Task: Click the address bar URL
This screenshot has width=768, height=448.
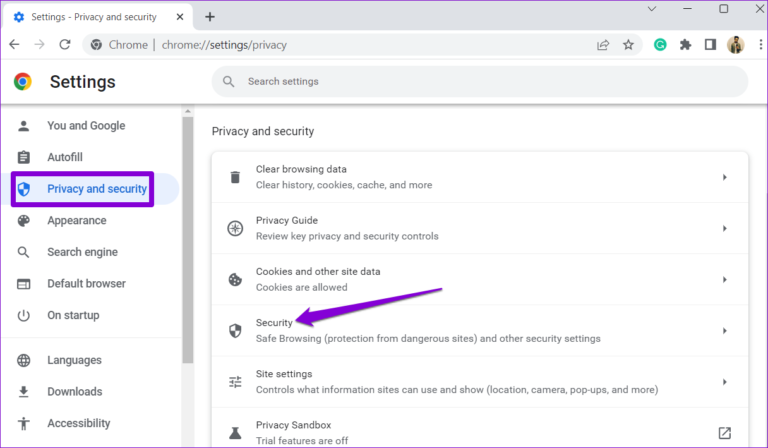Action: tap(224, 45)
